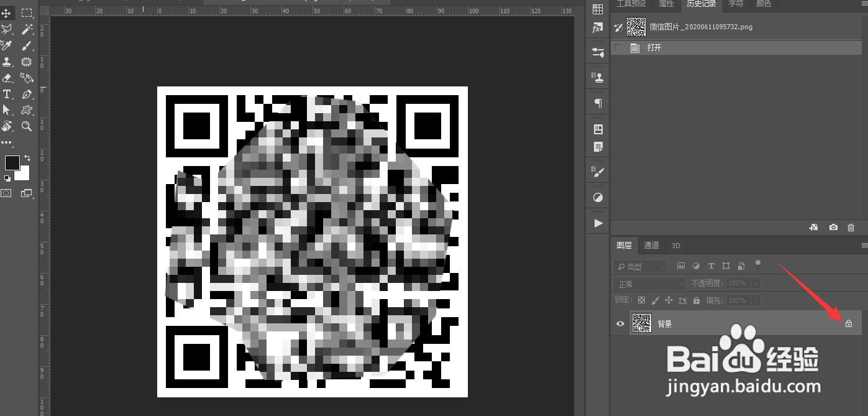868x416 pixels.
Task: Switch to the 图层 tab
Action: tap(624, 245)
